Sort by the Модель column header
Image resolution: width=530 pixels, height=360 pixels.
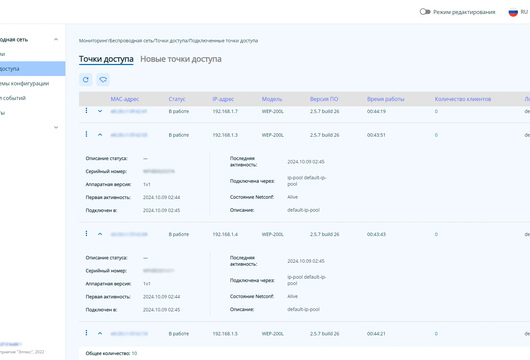coord(272,99)
